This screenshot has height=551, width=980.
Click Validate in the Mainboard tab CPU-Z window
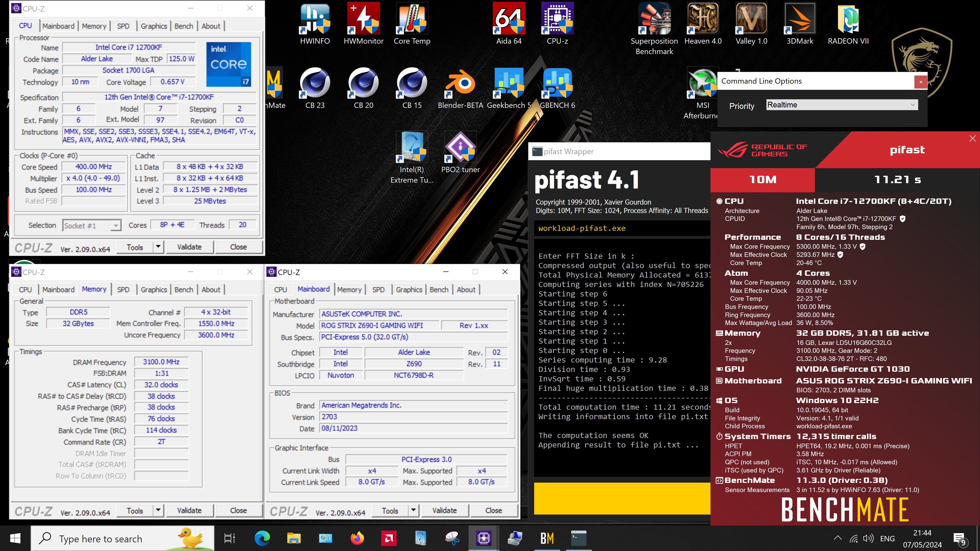(x=444, y=510)
